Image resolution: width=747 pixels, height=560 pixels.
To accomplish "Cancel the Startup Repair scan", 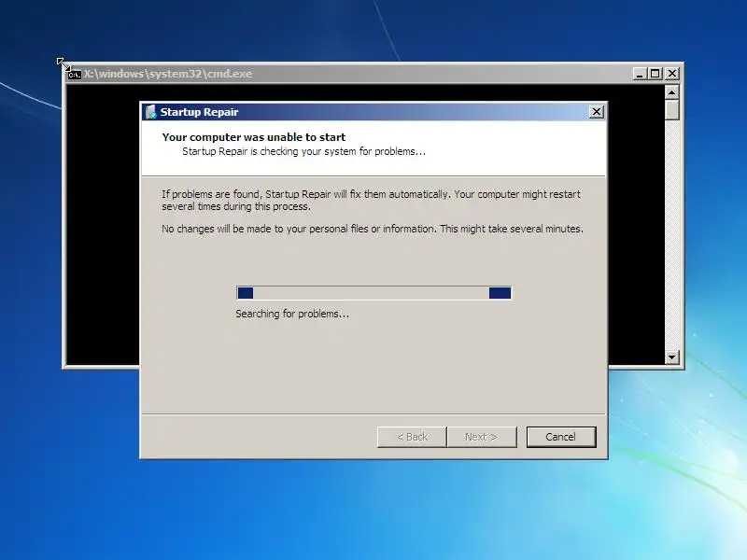I will click(x=561, y=437).
